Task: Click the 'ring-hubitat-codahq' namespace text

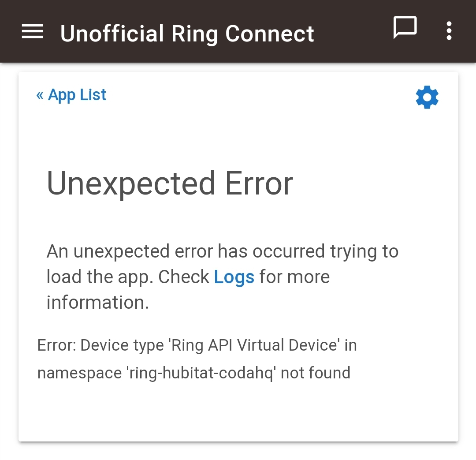Action: point(201,373)
